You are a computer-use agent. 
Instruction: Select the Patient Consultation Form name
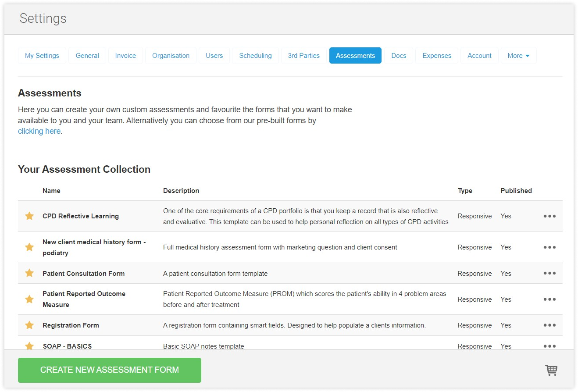pyautogui.click(x=84, y=273)
